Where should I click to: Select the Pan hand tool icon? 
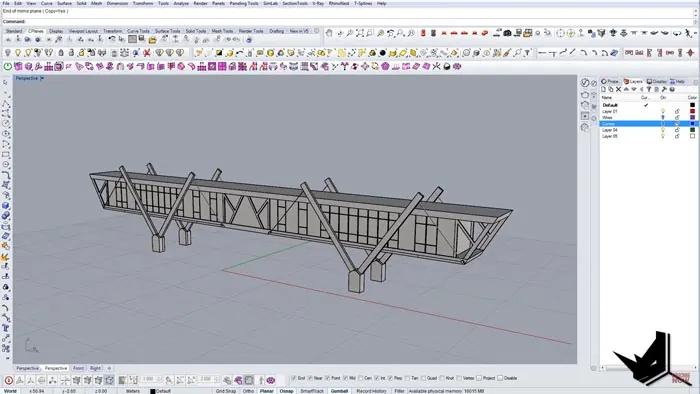[329, 33]
